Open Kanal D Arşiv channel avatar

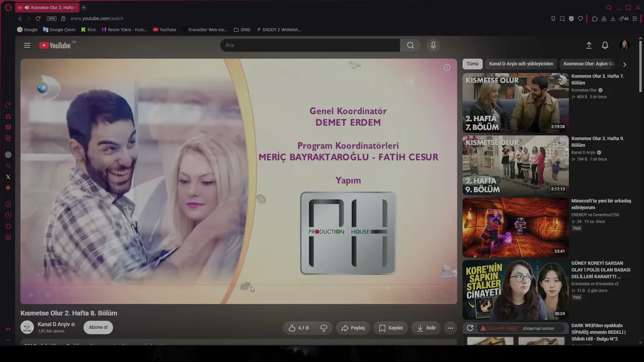click(27, 327)
